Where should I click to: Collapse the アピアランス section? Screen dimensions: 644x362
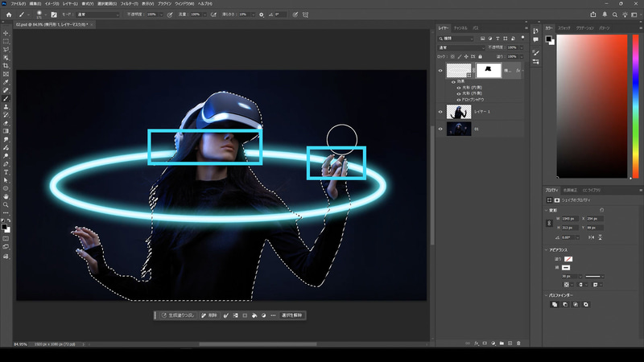tap(547, 249)
